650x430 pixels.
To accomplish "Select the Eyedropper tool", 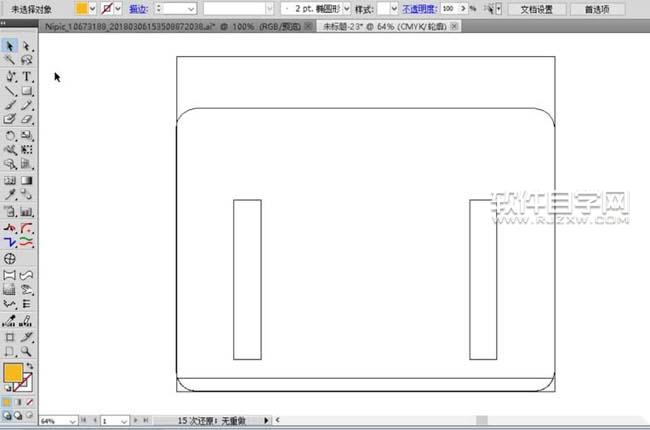I will pos(10,194).
